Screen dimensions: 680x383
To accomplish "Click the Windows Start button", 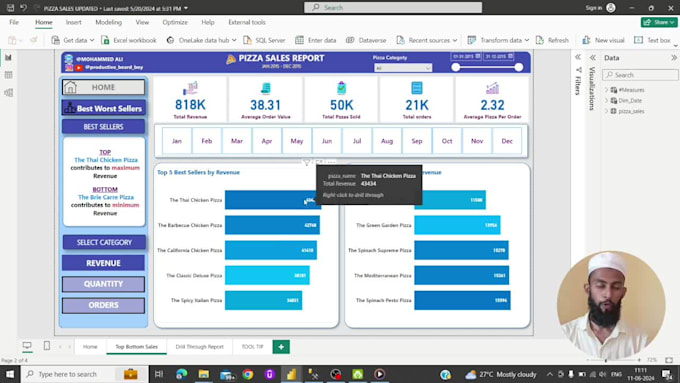I will 10,374.
